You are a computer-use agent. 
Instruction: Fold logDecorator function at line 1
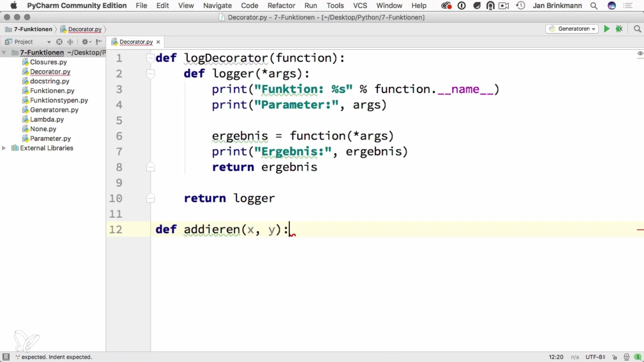pyautogui.click(x=151, y=58)
